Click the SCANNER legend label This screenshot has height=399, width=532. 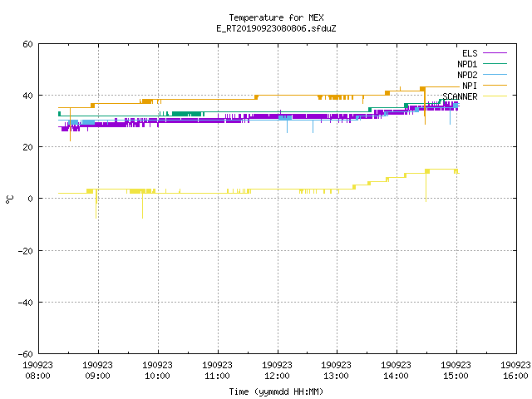[x=460, y=96]
